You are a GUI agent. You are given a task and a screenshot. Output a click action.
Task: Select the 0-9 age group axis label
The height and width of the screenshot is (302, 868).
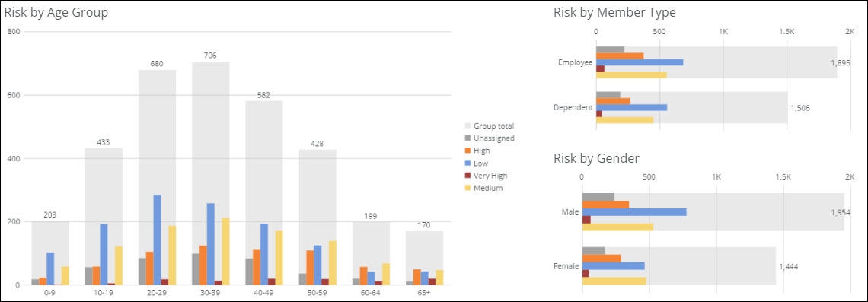pos(50,293)
